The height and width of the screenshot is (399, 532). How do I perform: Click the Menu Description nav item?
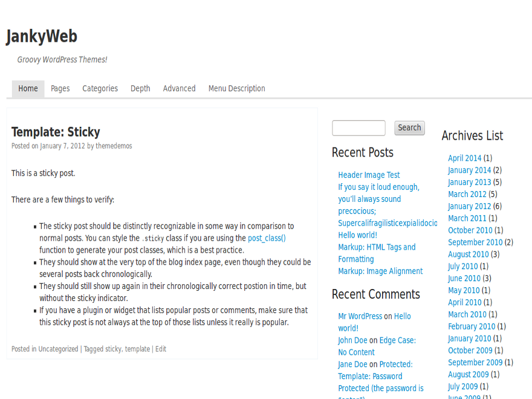click(x=236, y=89)
